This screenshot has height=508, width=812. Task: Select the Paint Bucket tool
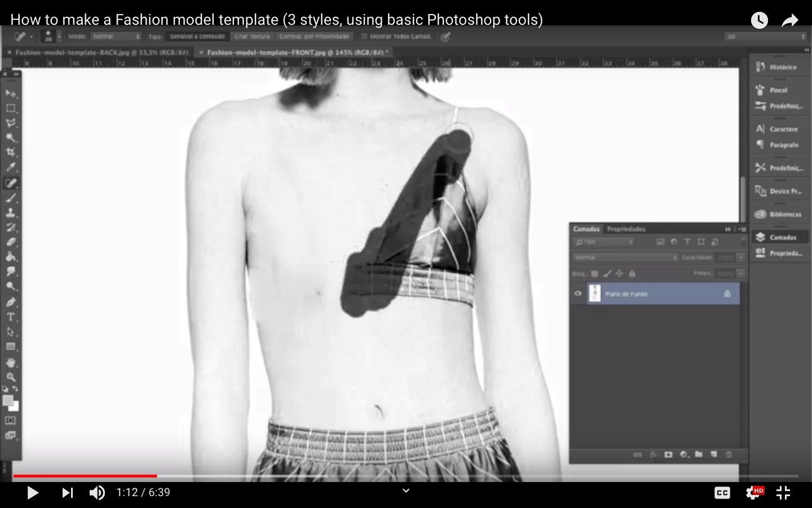[11, 256]
